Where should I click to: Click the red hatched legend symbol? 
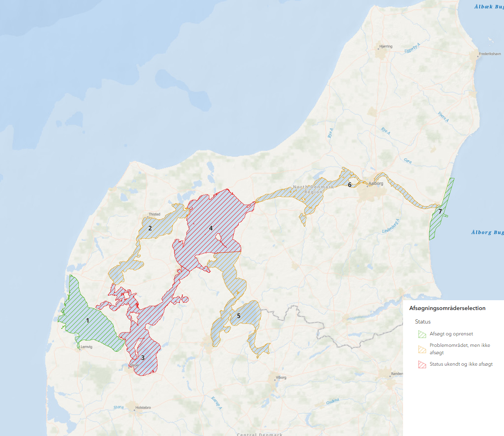click(x=422, y=364)
